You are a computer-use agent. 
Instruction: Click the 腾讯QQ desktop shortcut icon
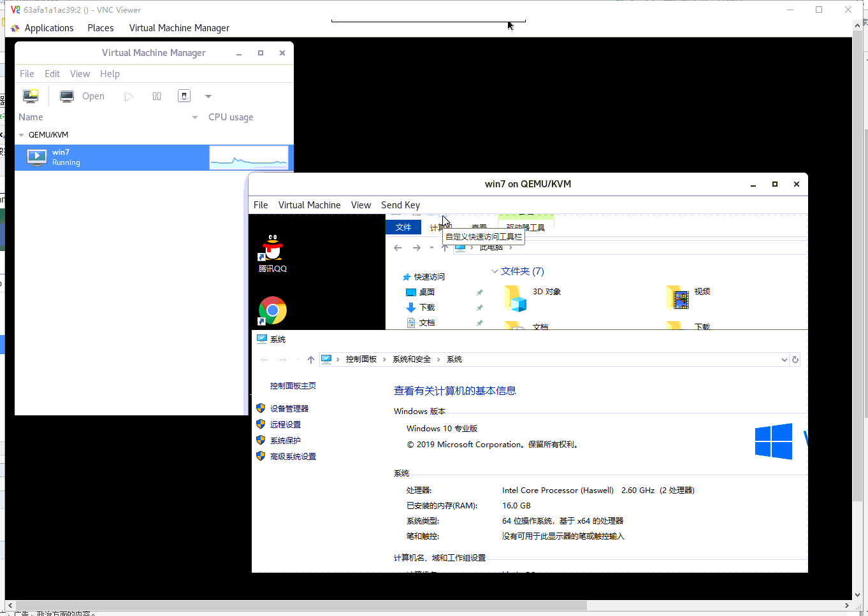pos(273,253)
